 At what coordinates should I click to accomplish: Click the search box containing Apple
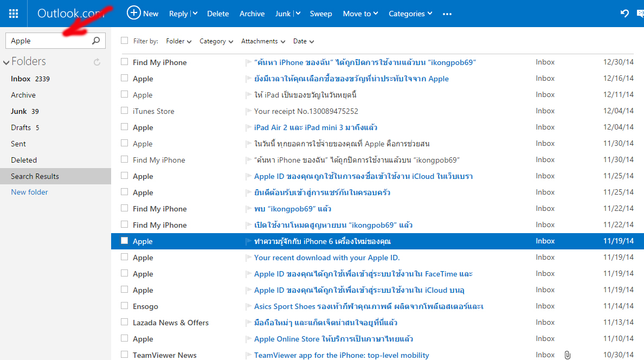point(55,41)
